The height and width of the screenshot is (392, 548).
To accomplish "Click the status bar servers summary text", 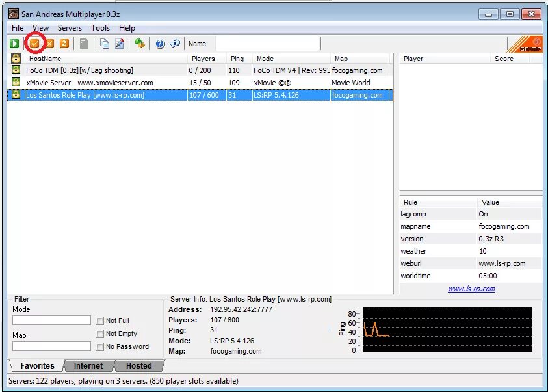I will tap(124, 381).
